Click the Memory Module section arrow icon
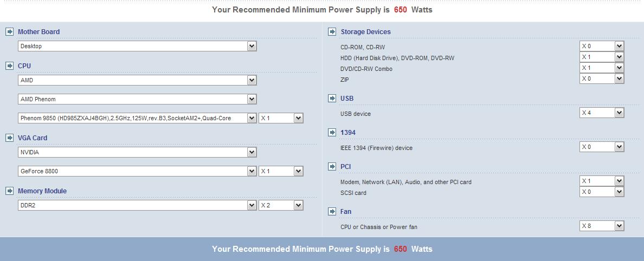 point(9,191)
